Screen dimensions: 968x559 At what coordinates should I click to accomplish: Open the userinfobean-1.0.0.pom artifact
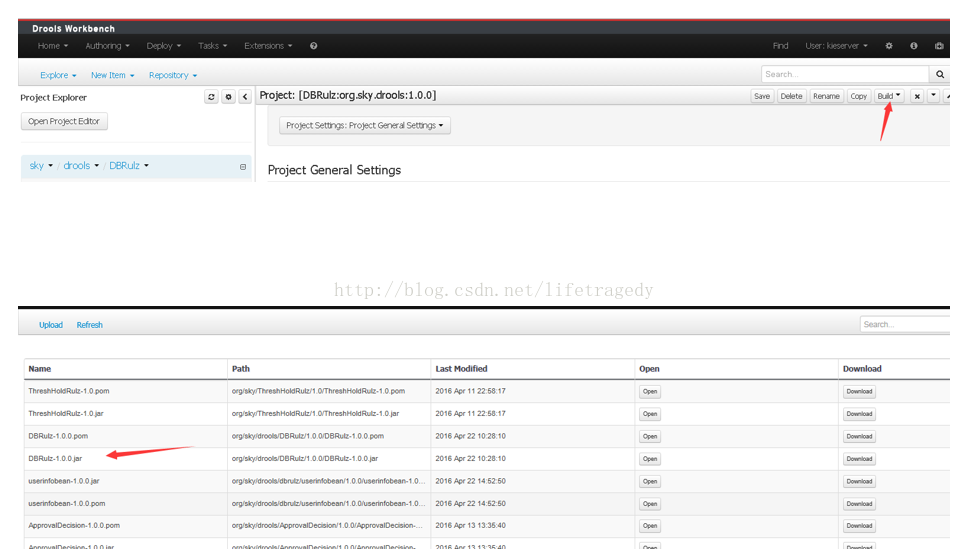649,504
